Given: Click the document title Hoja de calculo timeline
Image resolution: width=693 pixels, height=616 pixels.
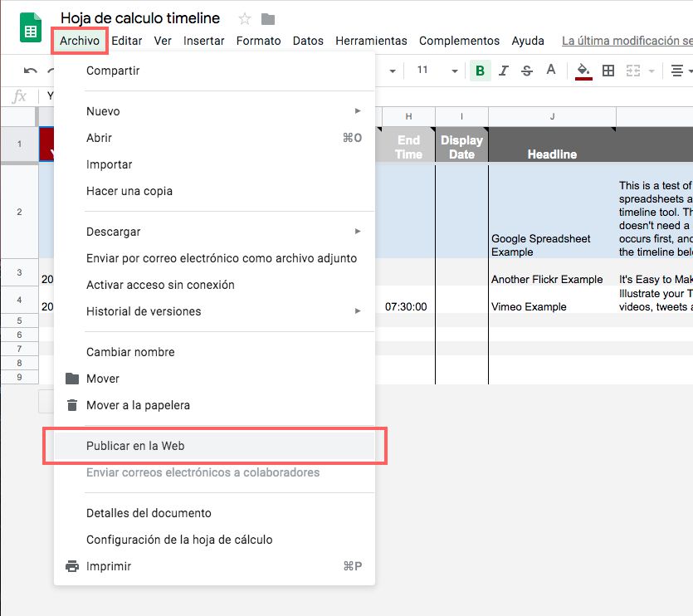Looking at the screenshot, I should tap(140, 18).
